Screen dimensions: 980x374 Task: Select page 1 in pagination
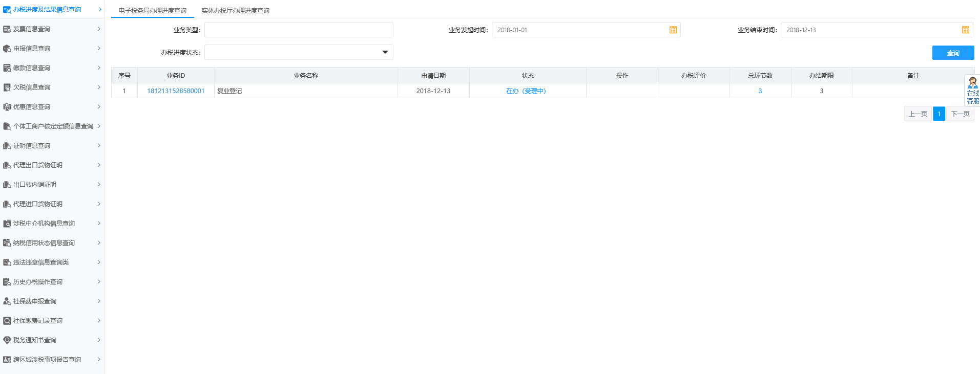tap(939, 114)
